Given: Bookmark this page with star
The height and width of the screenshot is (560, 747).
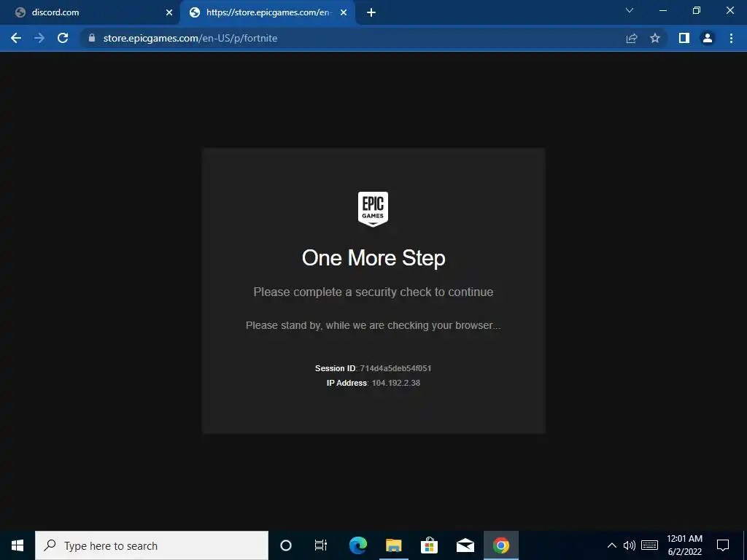Looking at the screenshot, I should coord(655,38).
